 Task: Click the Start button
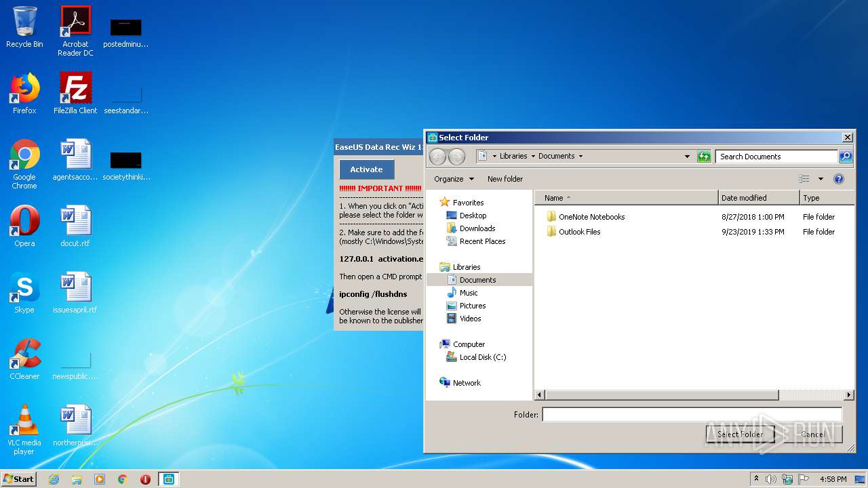(x=18, y=479)
